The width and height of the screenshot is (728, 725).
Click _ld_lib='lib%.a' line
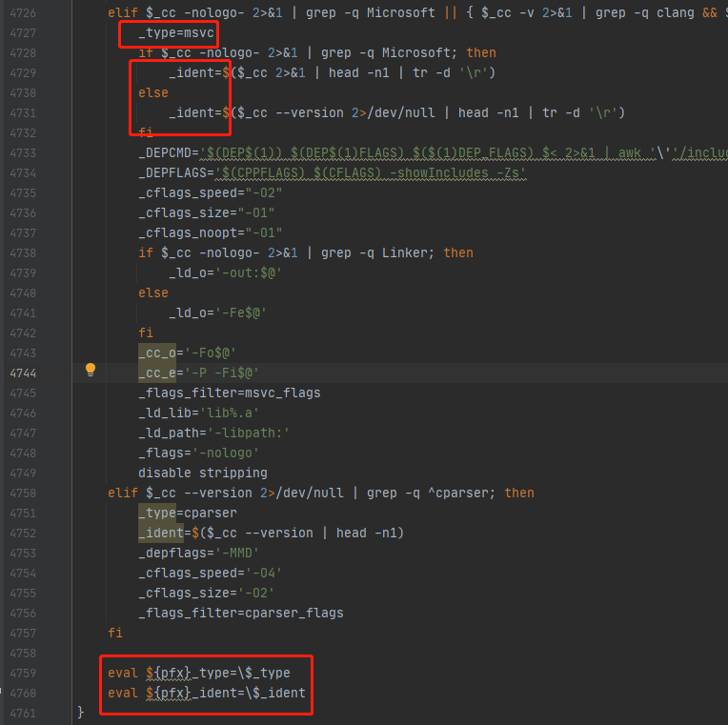point(198,413)
